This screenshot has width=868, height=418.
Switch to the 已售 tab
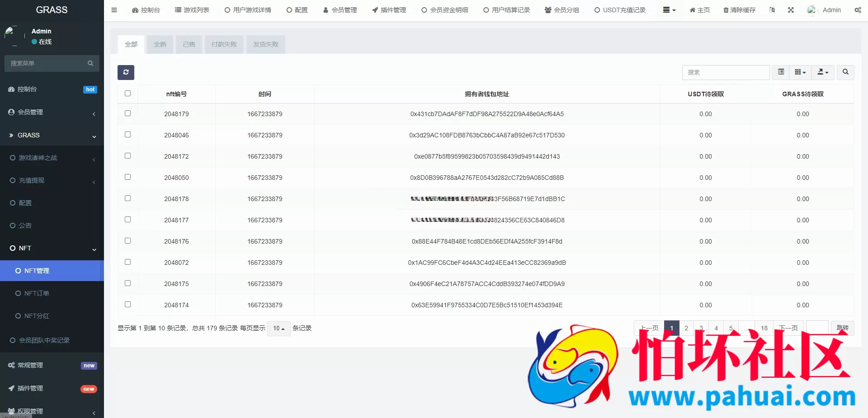click(189, 44)
